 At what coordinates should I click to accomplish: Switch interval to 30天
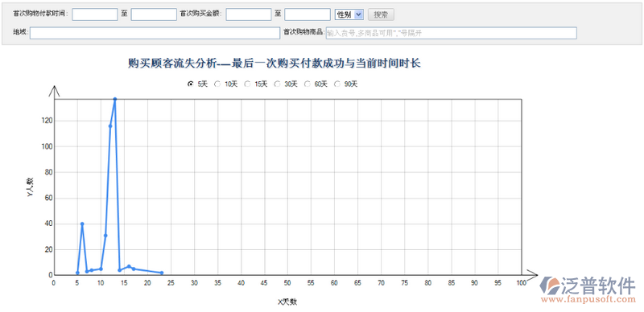tap(277, 84)
